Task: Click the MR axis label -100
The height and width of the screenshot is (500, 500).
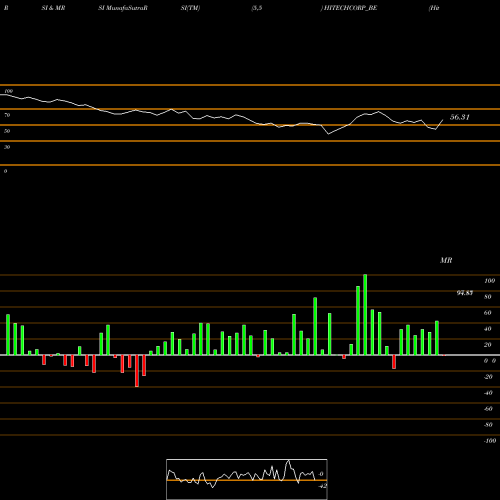Action: click(490, 441)
